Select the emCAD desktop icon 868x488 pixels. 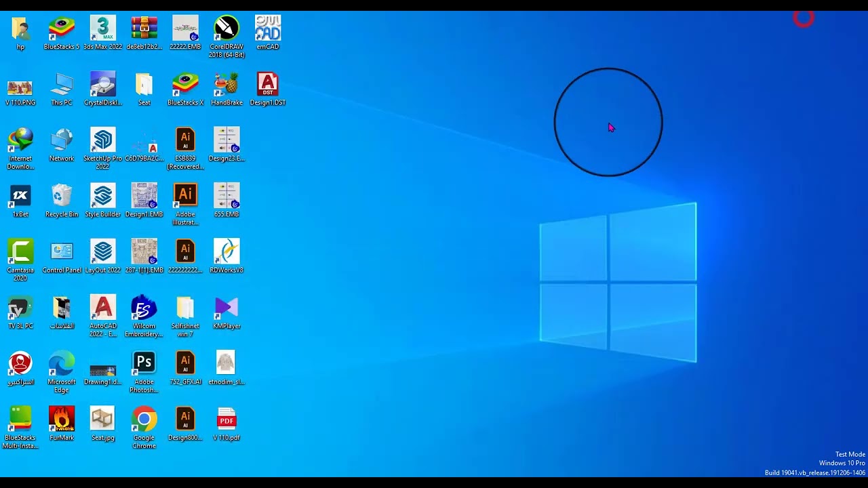point(268,28)
